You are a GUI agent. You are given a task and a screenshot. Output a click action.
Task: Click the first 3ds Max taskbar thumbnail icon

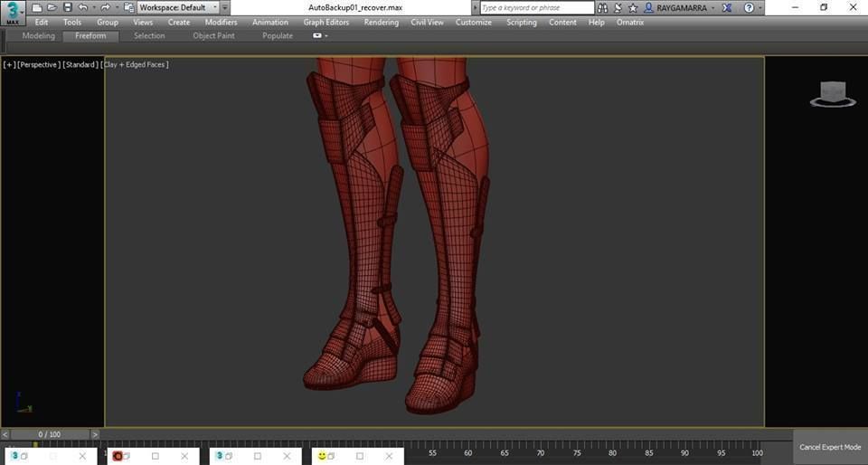pos(15,456)
